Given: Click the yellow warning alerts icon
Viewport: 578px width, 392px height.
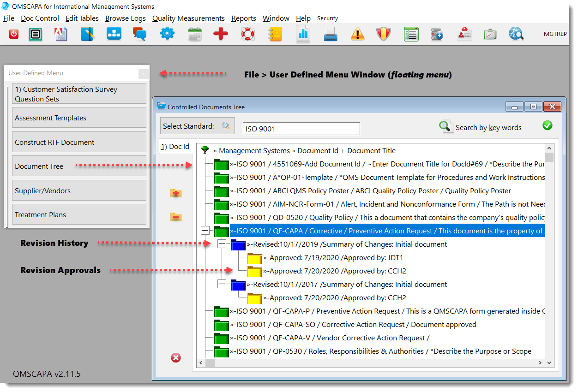Looking at the screenshot, I should (357, 33).
